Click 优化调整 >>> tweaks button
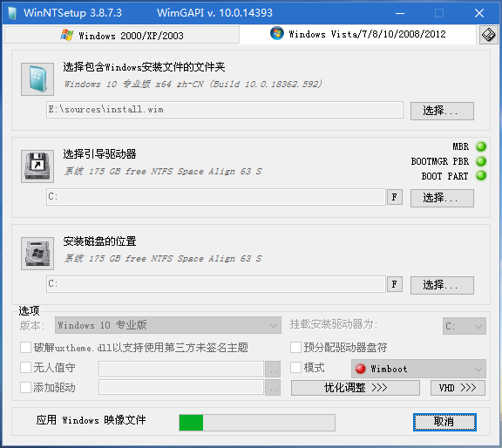 click(356, 388)
